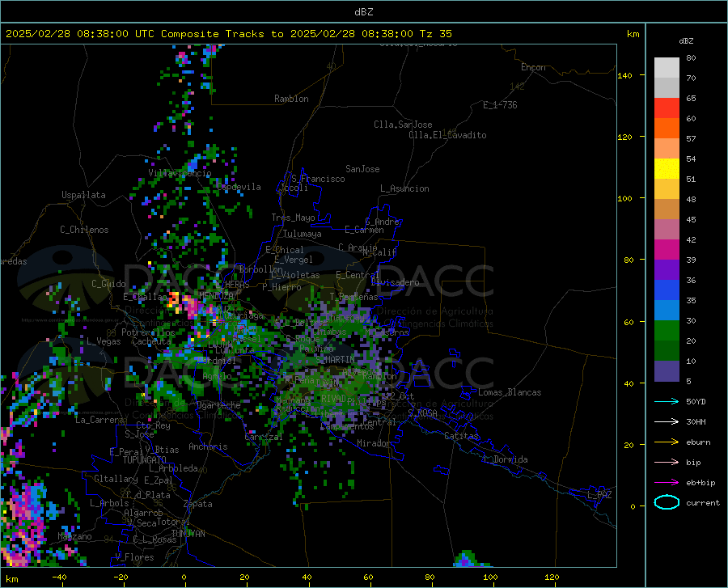Click the 'L_Asuncion' map label
The width and height of the screenshot is (728, 588).
click(404, 188)
